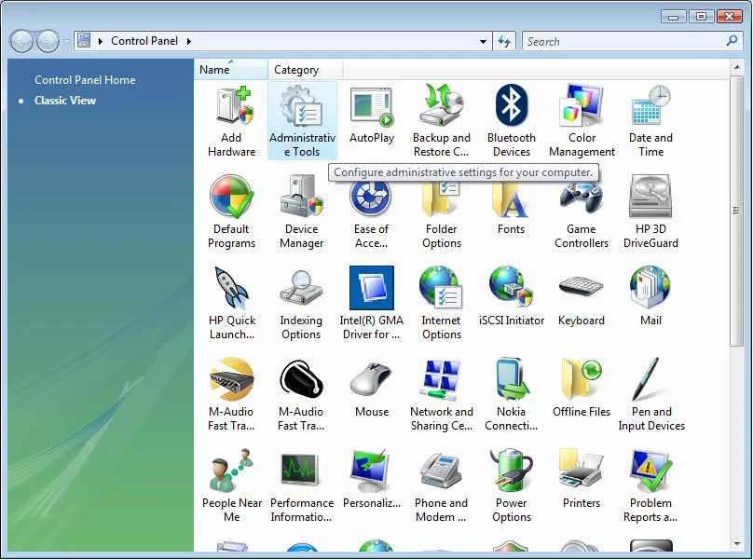Click the scrollbar down arrow
The image size is (753, 560).
coord(736,544)
